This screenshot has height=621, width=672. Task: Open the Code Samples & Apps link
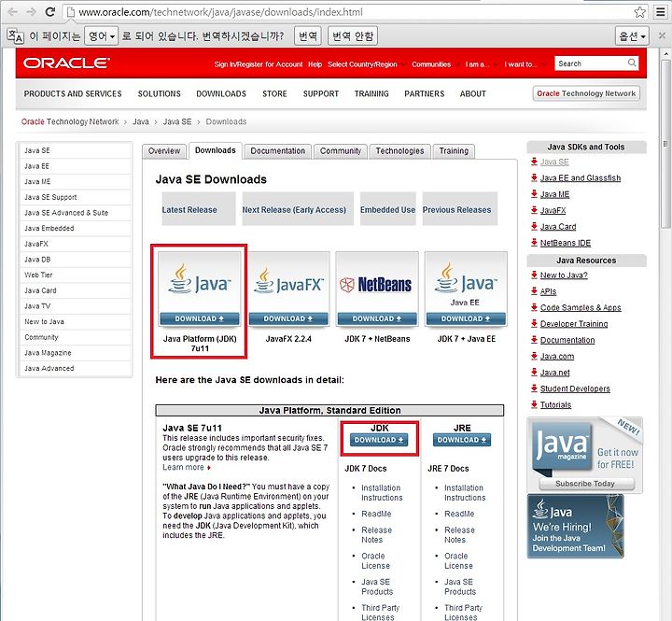coord(581,307)
